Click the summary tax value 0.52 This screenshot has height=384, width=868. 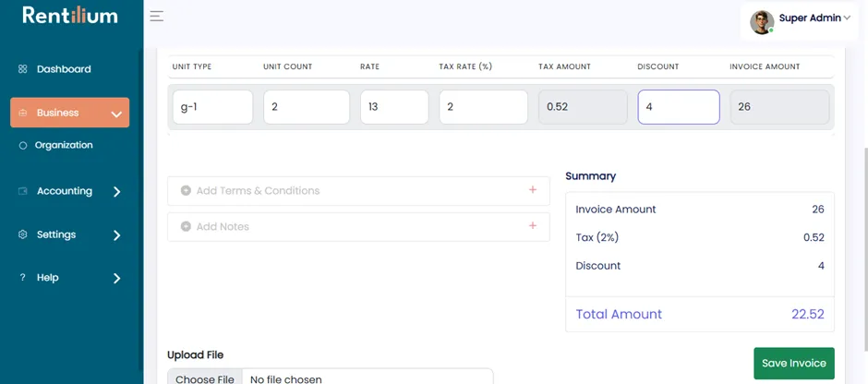(814, 238)
